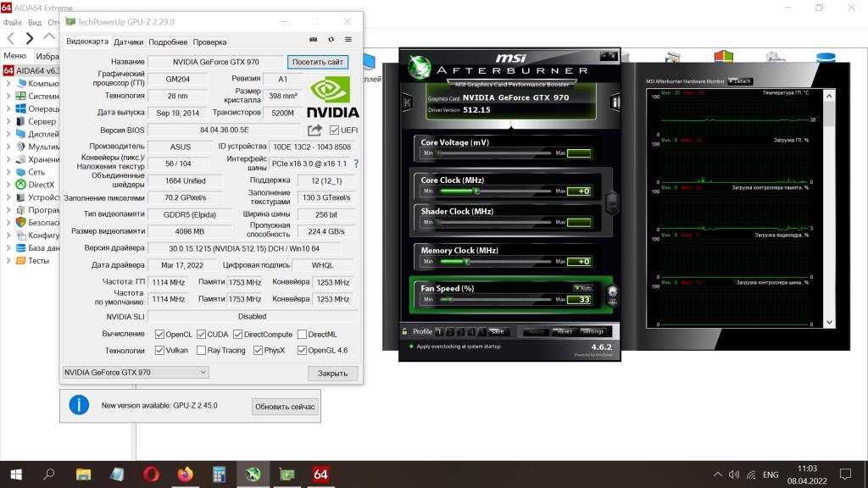Open the Windows Start menu
The image size is (868, 488).
pyautogui.click(x=16, y=474)
